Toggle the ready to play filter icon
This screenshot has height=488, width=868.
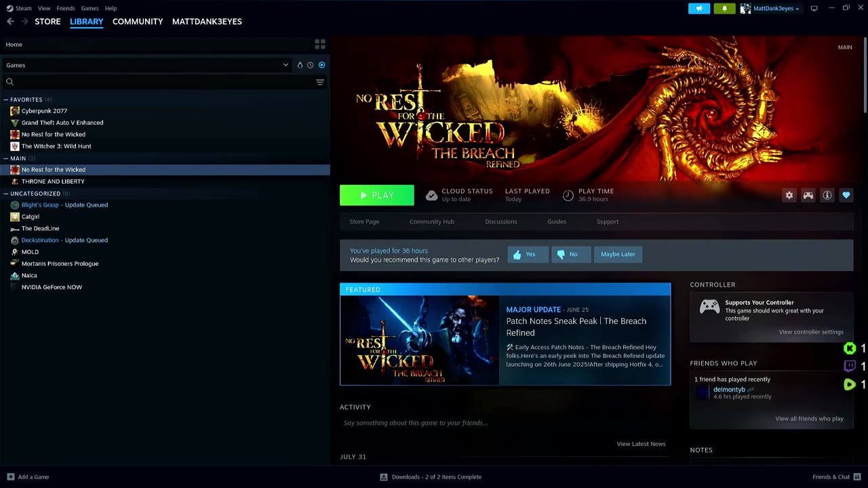[322, 65]
